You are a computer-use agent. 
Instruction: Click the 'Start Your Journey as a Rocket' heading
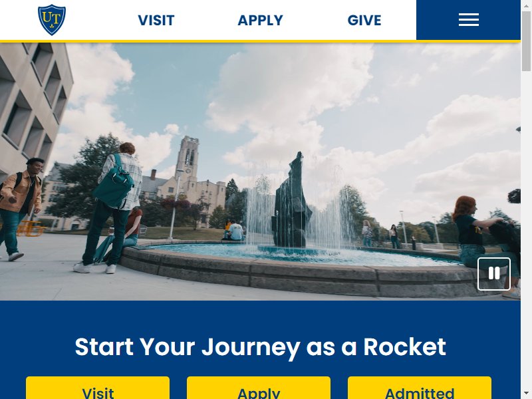tap(260, 346)
